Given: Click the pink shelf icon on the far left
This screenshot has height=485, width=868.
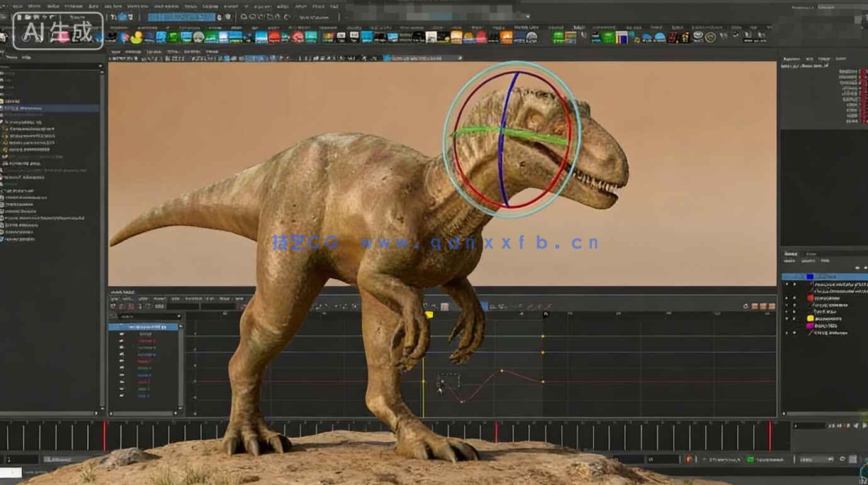Looking at the screenshot, I should 64,37.
